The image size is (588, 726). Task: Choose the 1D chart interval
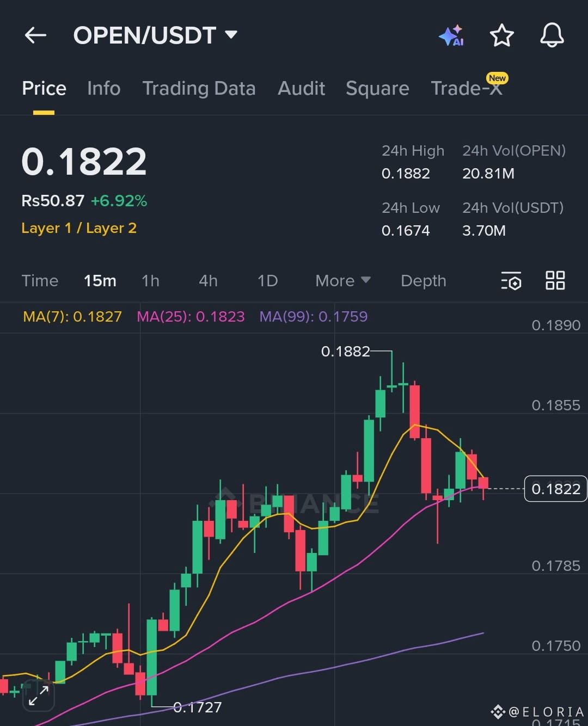click(267, 281)
